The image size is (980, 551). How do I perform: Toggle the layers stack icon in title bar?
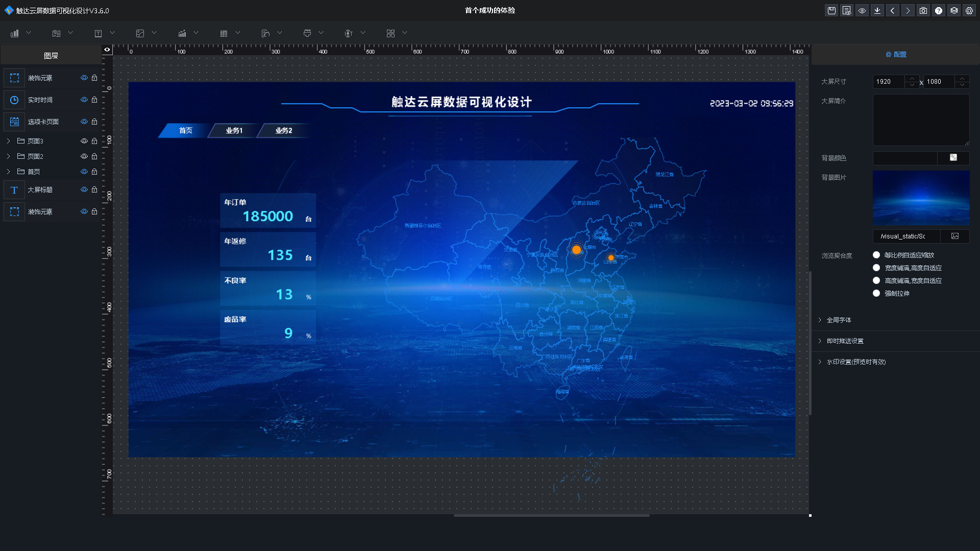tap(954, 10)
